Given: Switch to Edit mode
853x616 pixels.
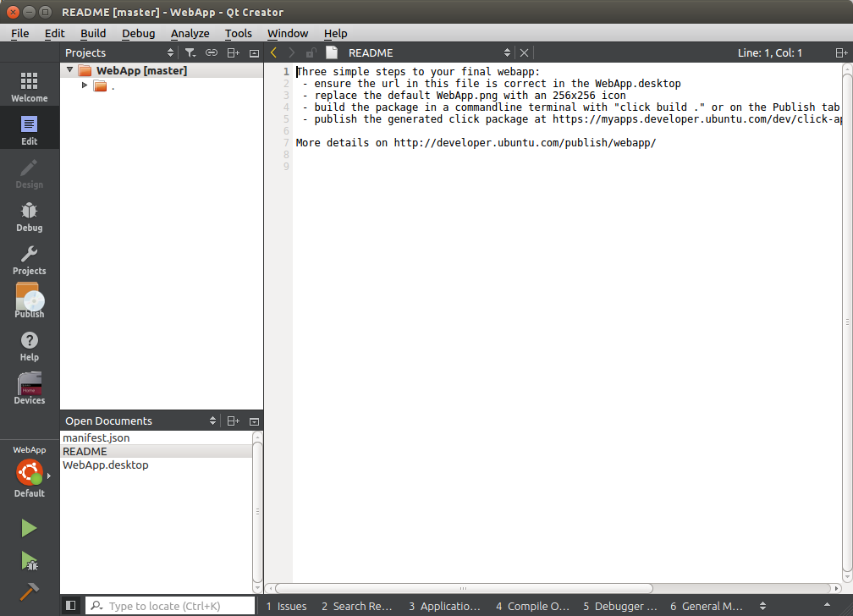Looking at the screenshot, I should point(30,129).
